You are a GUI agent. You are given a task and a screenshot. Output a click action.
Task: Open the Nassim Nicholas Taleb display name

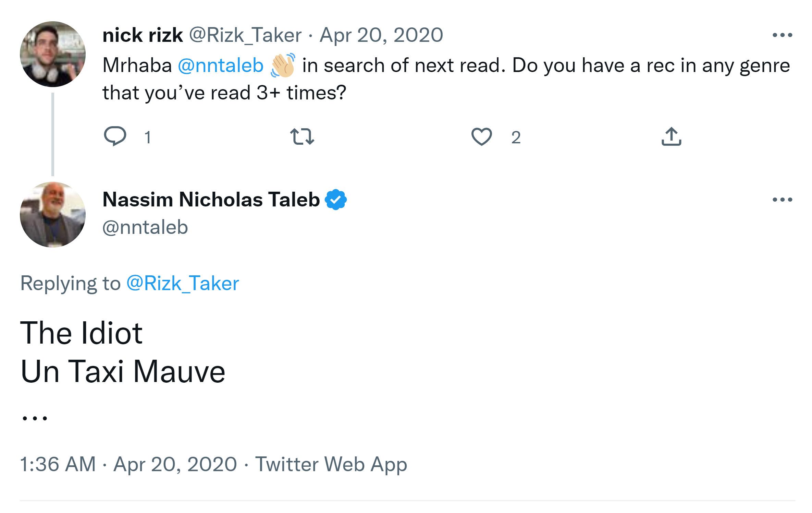pos(211,200)
